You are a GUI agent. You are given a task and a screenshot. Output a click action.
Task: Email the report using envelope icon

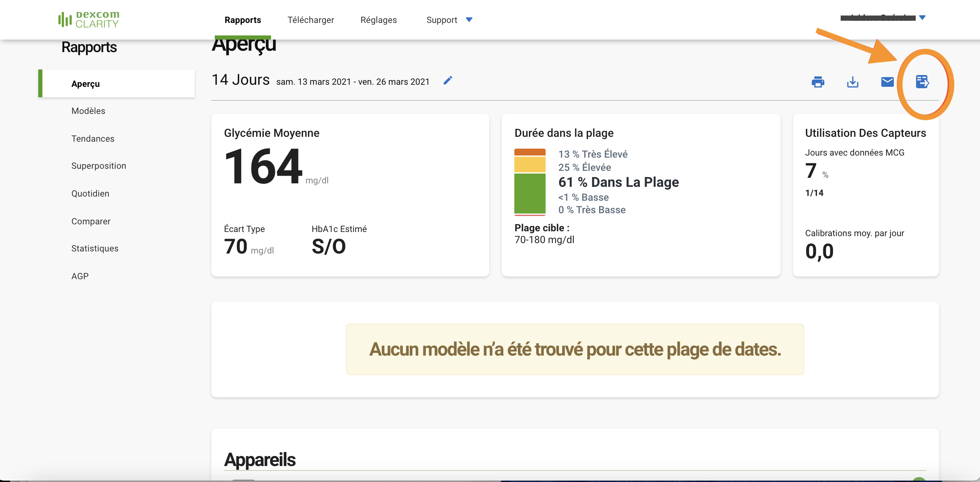tap(887, 82)
